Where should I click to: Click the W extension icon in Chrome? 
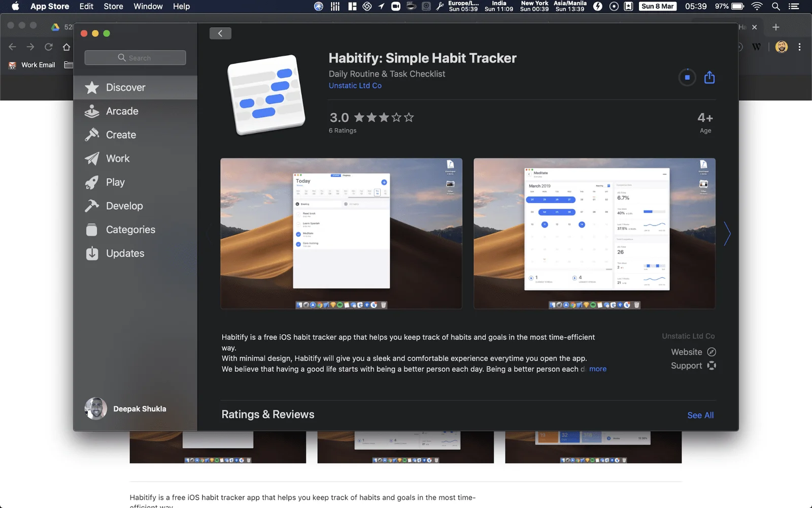[x=756, y=47]
